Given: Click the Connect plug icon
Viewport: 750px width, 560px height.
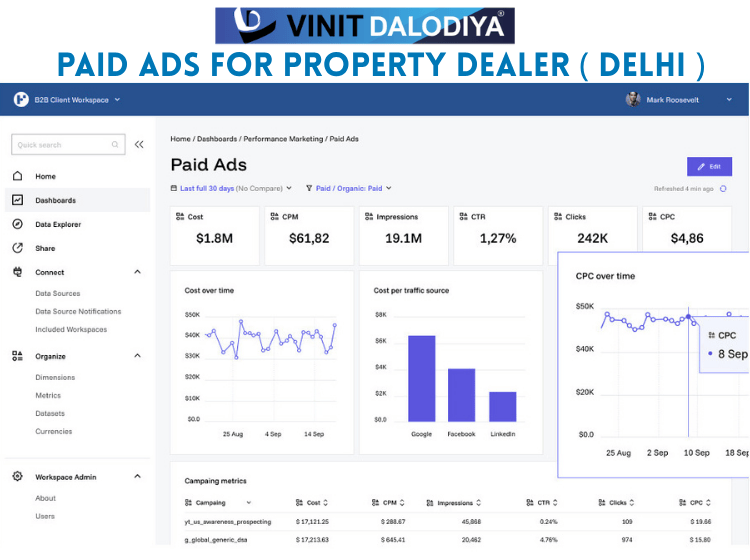Looking at the screenshot, I should (18, 272).
